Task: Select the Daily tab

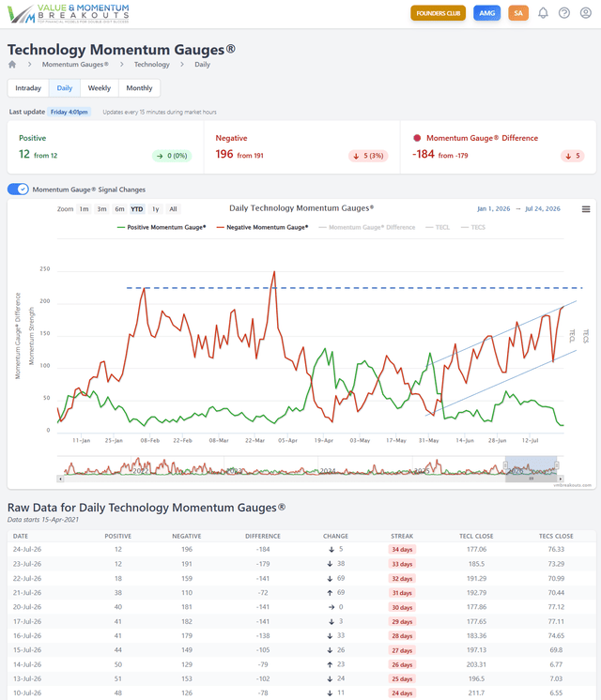Action: (65, 88)
